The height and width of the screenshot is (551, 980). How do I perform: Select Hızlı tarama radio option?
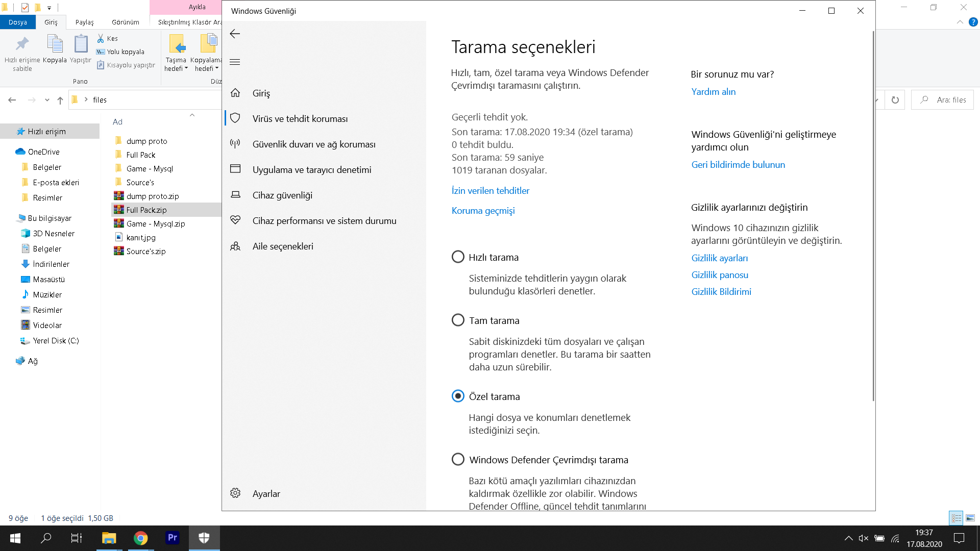coord(458,257)
